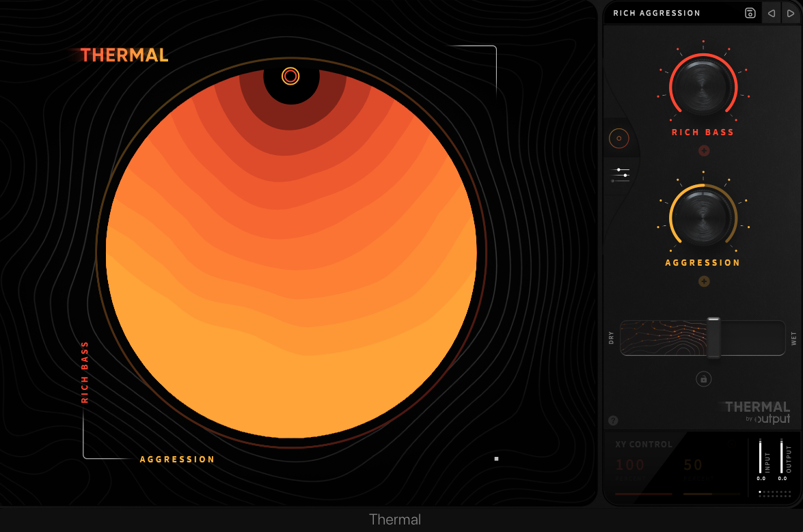Click the plus icon below Rich Bass

pyautogui.click(x=704, y=150)
